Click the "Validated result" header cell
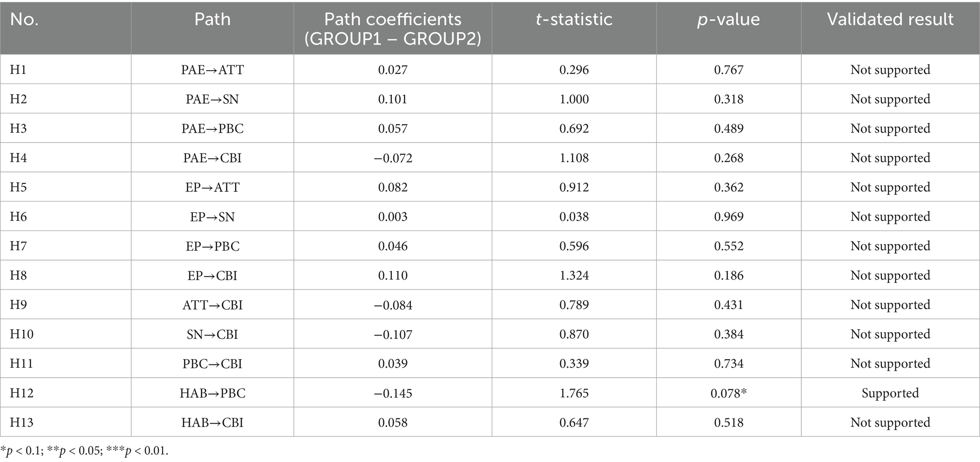 pos(890,19)
